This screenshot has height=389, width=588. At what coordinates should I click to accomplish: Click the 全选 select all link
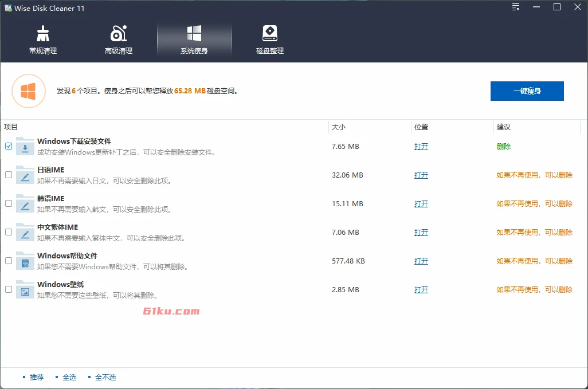pos(69,378)
